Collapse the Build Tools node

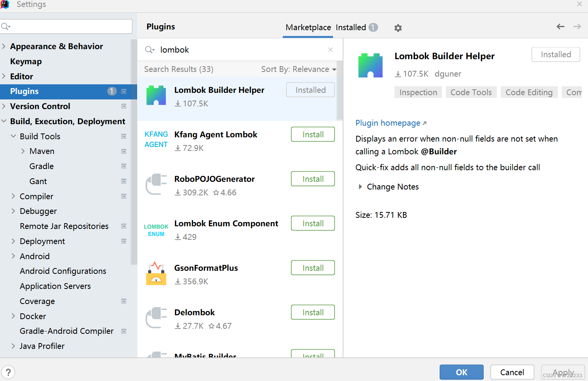pos(14,136)
